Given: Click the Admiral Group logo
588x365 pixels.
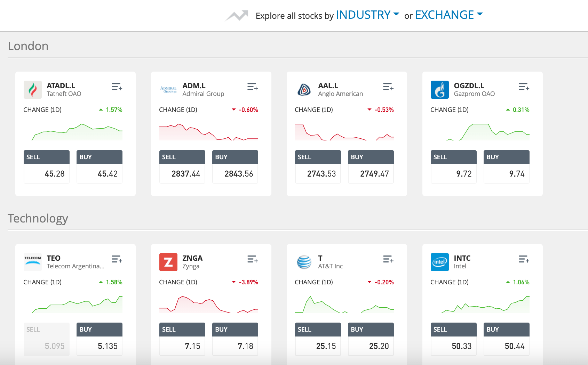Looking at the screenshot, I should [168, 90].
